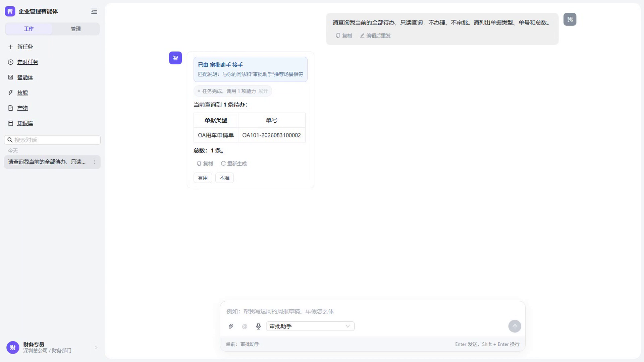The height and width of the screenshot is (362, 644).
Task: Start a 新任务 from the sidebar
Action: point(25,47)
